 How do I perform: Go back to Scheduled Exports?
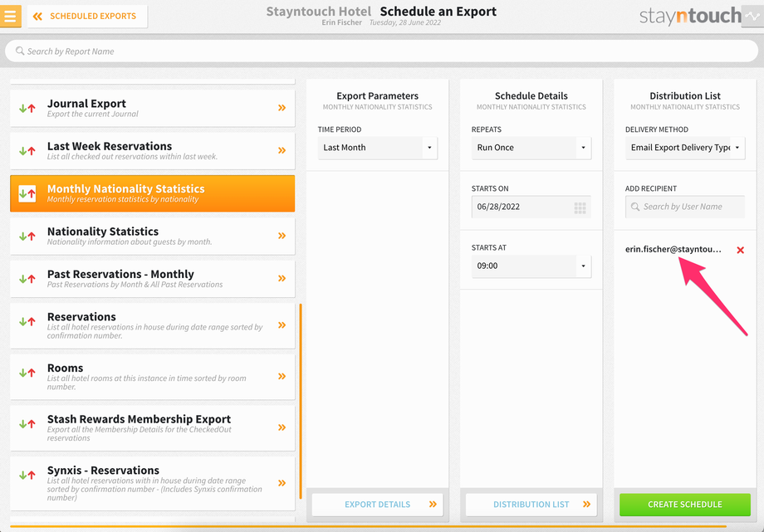pos(87,16)
